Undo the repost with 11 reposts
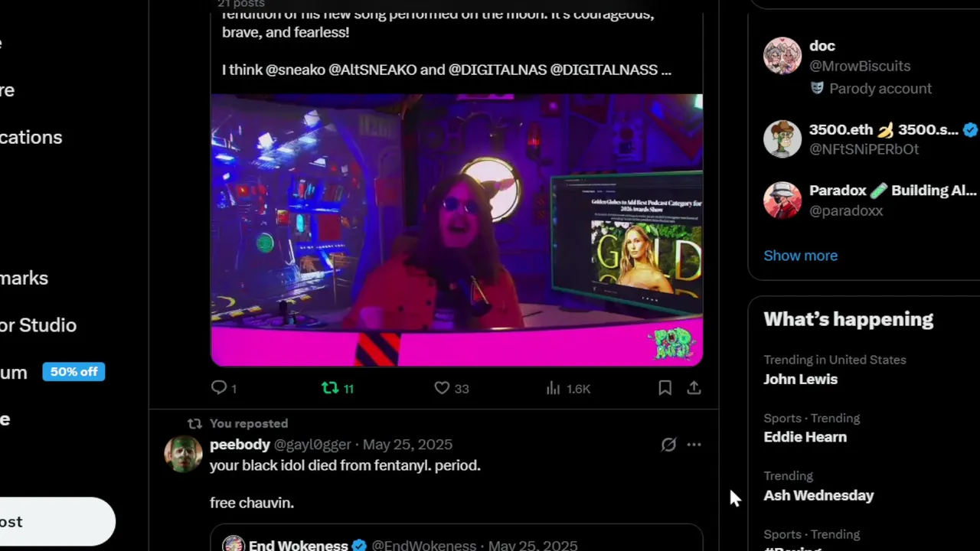The image size is (980, 551). (x=338, y=388)
